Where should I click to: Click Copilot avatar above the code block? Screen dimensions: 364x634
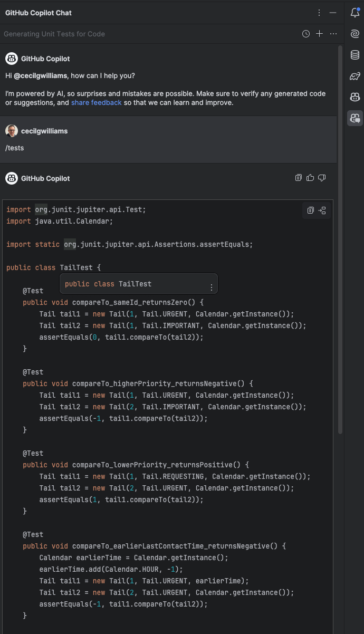pos(12,178)
